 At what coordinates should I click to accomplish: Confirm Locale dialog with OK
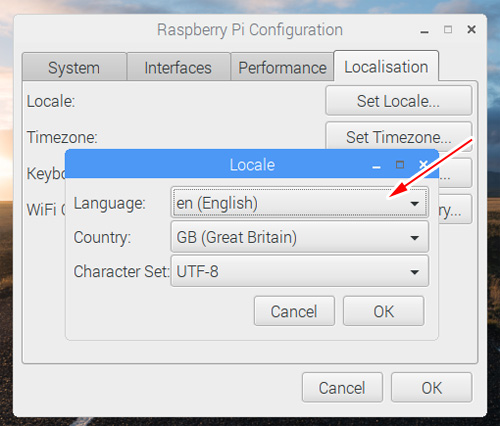[x=384, y=311]
